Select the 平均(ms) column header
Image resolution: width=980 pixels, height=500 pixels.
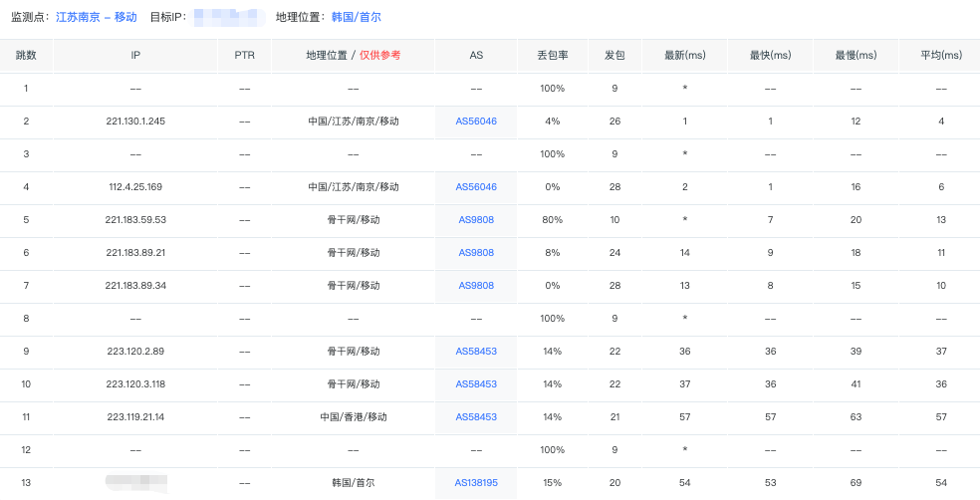(938, 55)
